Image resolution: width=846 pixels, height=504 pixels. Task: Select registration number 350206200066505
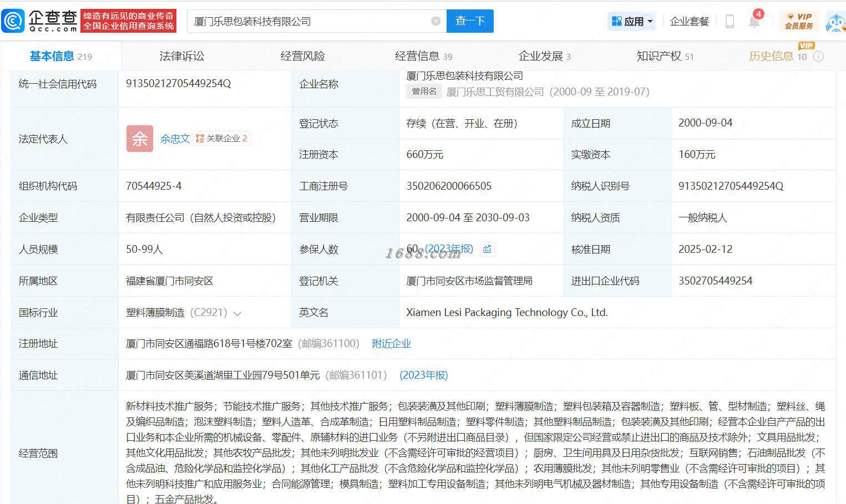click(449, 186)
